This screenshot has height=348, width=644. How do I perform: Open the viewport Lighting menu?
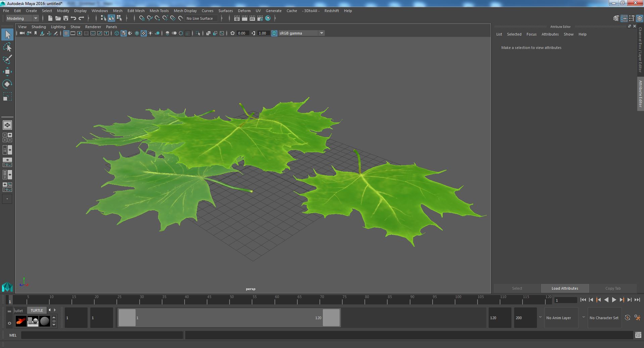58,27
